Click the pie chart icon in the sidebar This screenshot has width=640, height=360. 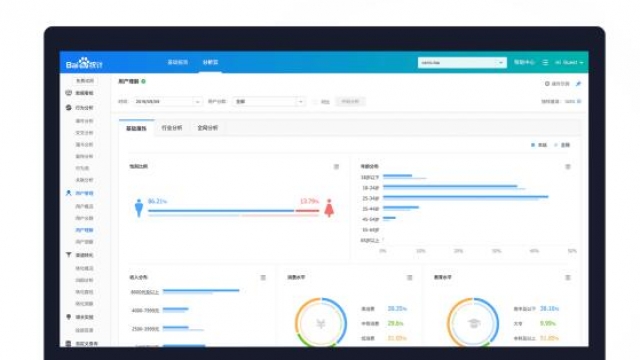tap(69, 108)
